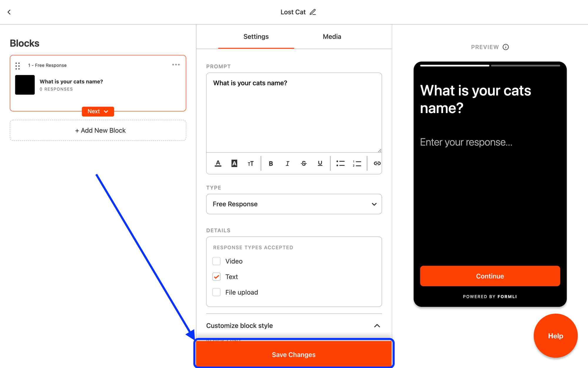The width and height of the screenshot is (588, 368).
Task: Click the pencil icon beside Lost Cat
Action: point(313,12)
